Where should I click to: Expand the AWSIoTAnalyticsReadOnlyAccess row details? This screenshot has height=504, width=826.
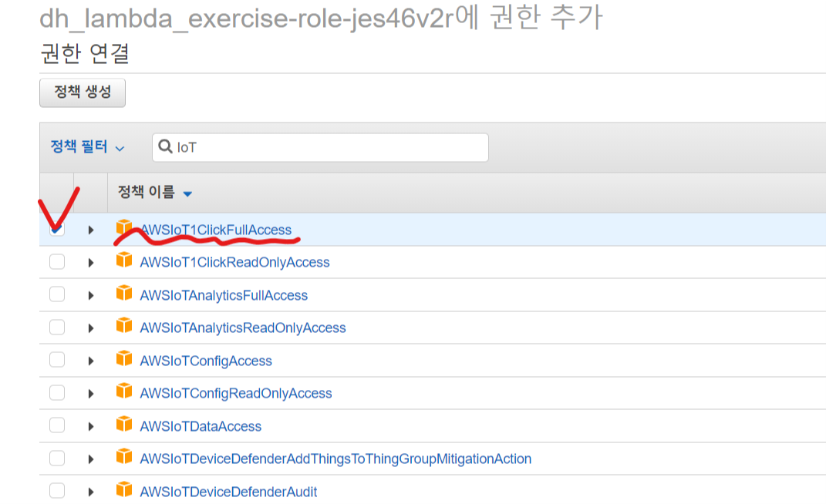point(90,328)
